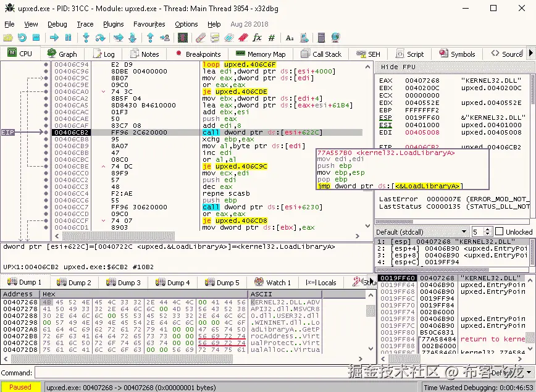Click the # comments toolbar icon
The image size is (536, 392).
[272, 38]
